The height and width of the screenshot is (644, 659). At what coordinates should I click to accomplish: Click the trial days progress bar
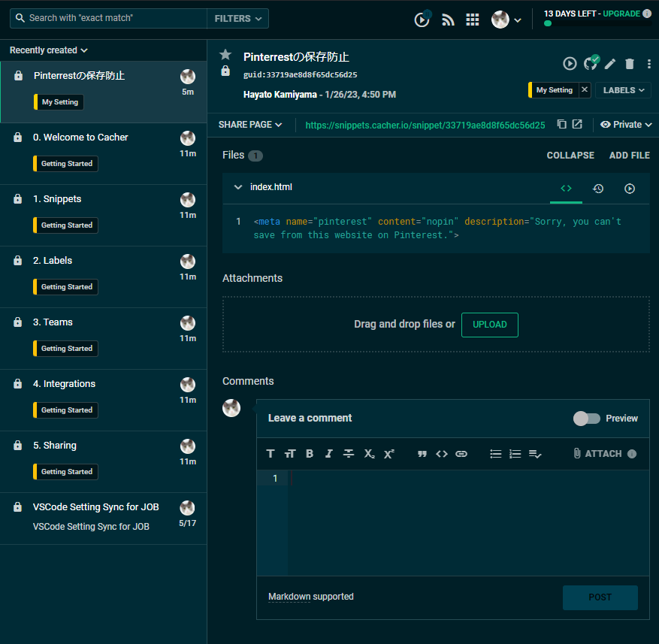[x=597, y=23]
